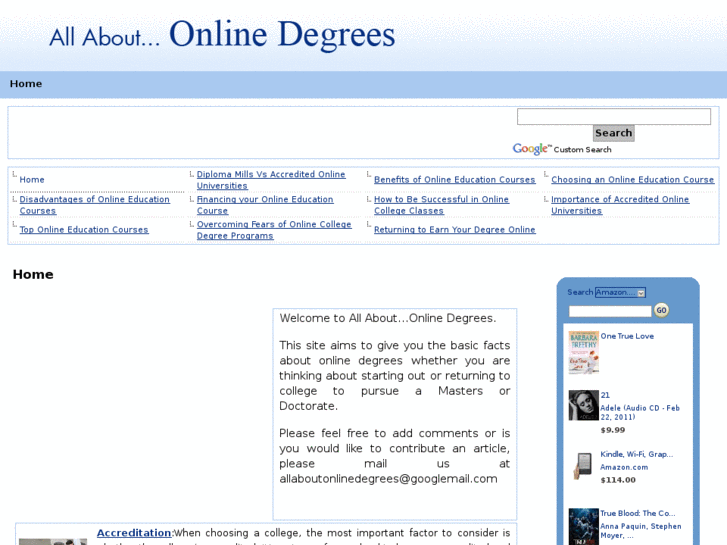
Task: Click the Amazon GO button
Action: 661,310
